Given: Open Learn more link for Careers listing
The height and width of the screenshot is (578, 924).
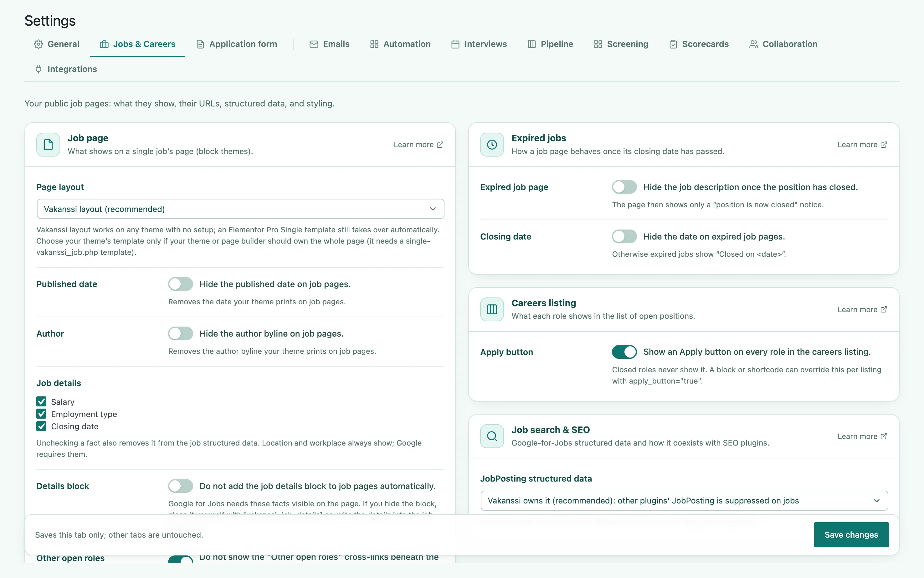Looking at the screenshot, I should point(862,309).
